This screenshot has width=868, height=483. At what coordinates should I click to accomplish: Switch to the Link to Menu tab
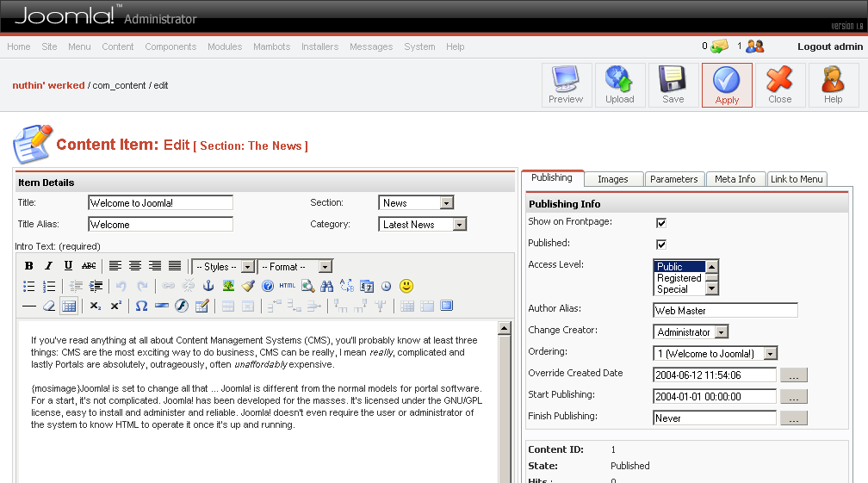click(797, 179)
